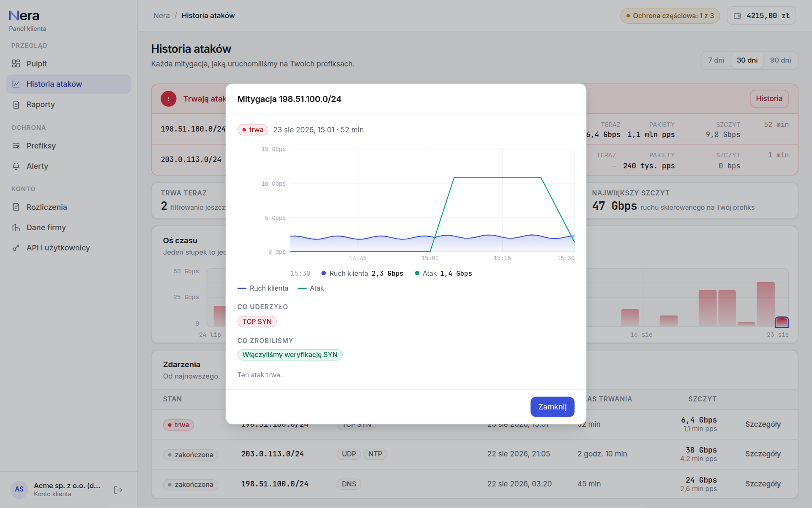Close the mitigation dialog with Zamknij

point(552,407)
